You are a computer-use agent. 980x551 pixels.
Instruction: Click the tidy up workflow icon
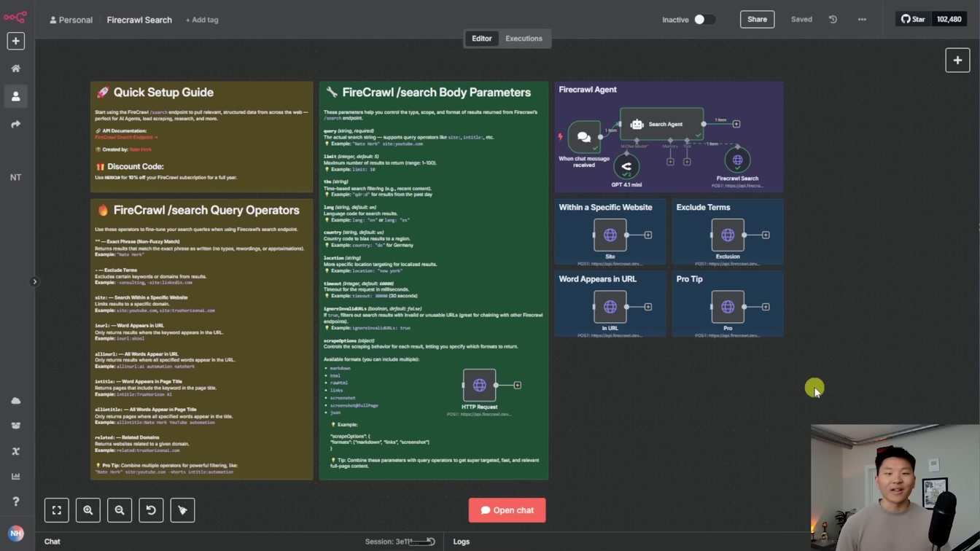182,510
